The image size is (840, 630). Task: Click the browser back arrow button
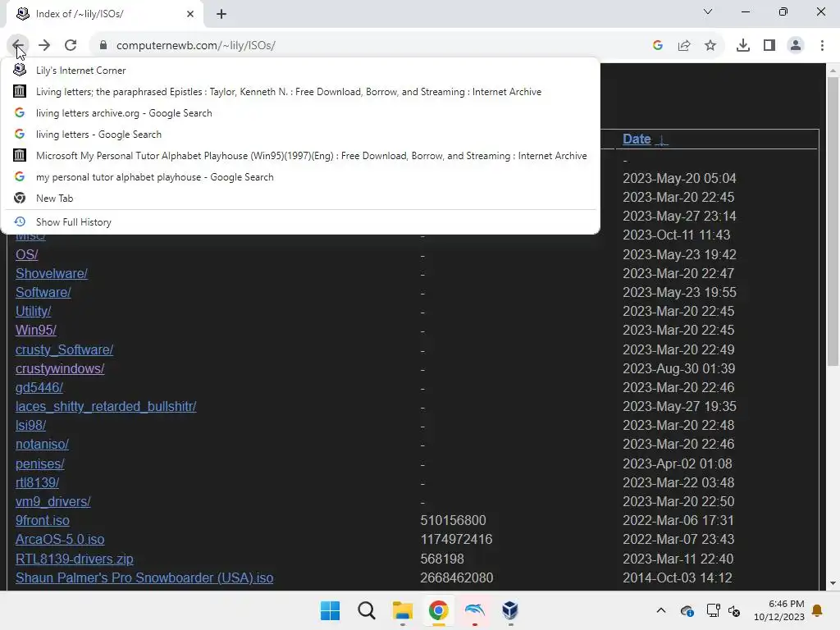[17, 45]
